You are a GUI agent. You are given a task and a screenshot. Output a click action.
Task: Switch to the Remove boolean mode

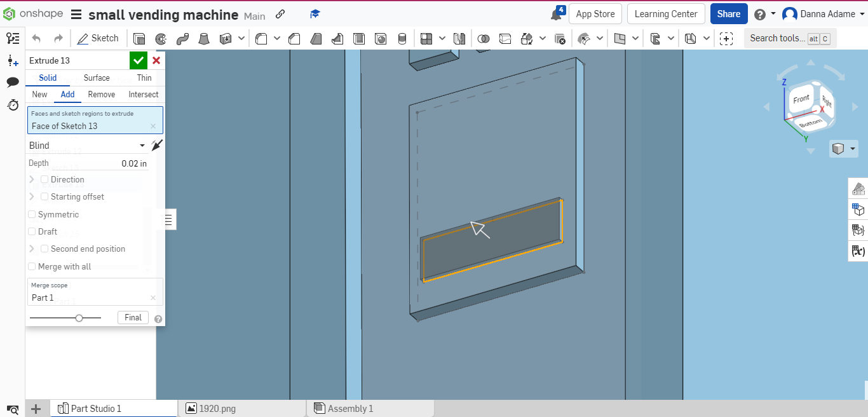point(101,94)
